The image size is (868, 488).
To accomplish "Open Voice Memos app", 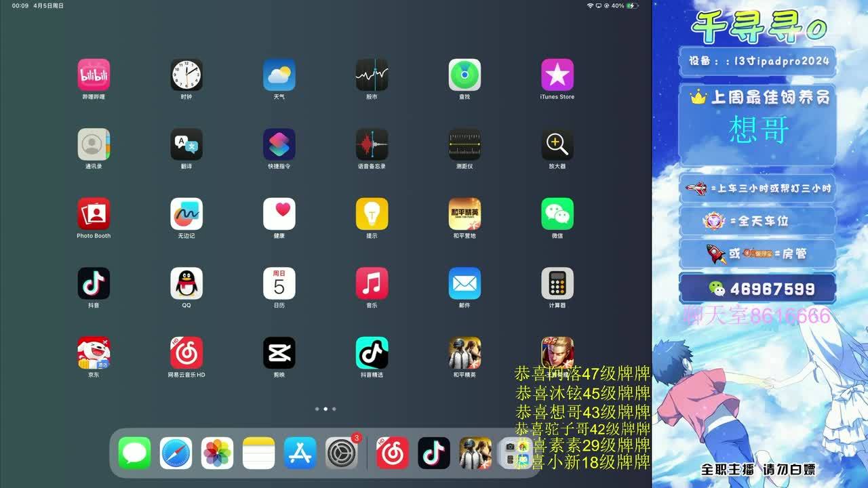I will coord(372,144).
